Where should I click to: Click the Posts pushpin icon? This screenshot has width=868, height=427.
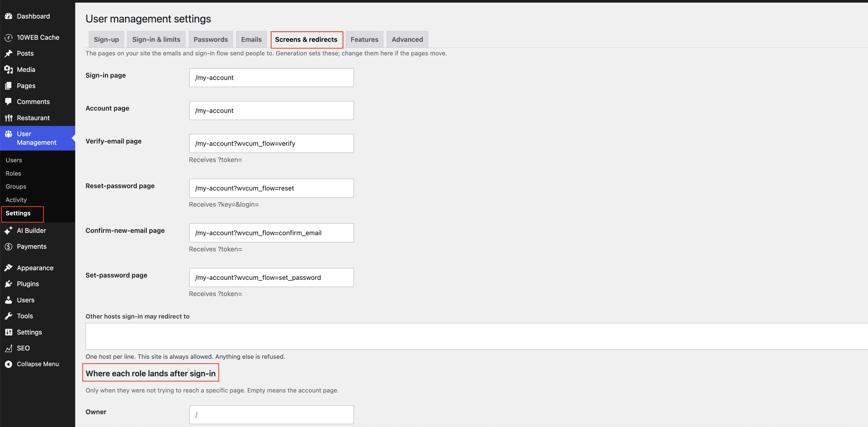[x=8, y=53]
